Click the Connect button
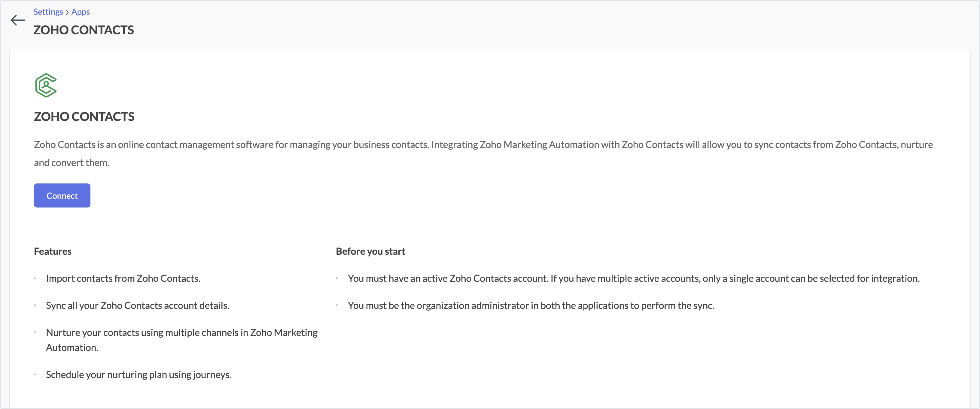The height and width of the screenshot is (409, 980). point(62,195)
